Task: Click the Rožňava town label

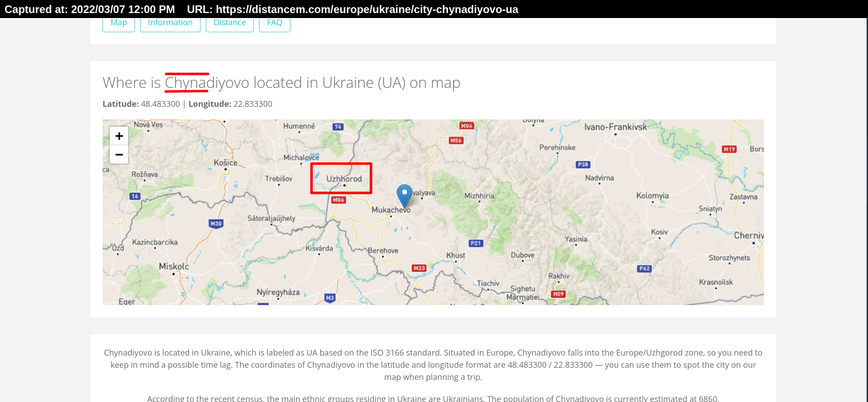Action: (x=145, y=174)
